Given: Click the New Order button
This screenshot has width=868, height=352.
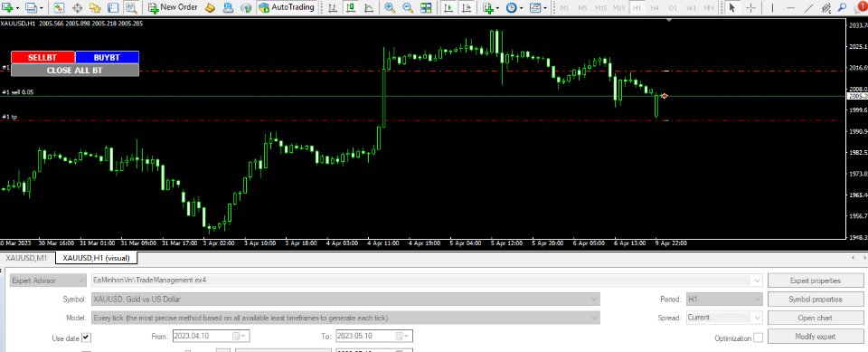Looking at the screenshot, I should (173, 8).
